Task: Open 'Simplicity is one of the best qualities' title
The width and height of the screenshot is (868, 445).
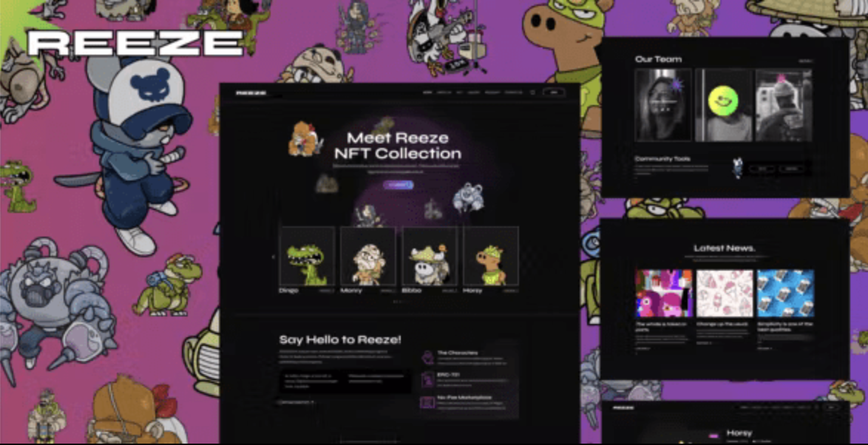Action: (785, 327)
